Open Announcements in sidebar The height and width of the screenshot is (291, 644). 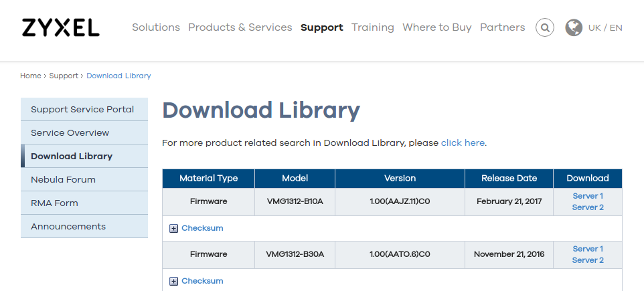pos(84,227)
